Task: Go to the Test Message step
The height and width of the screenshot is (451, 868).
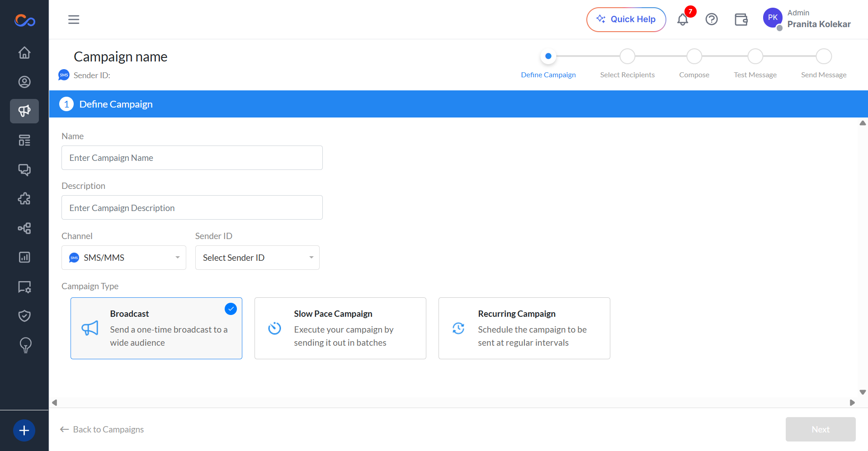Action: pyautogui.click(x=755, y=63)
